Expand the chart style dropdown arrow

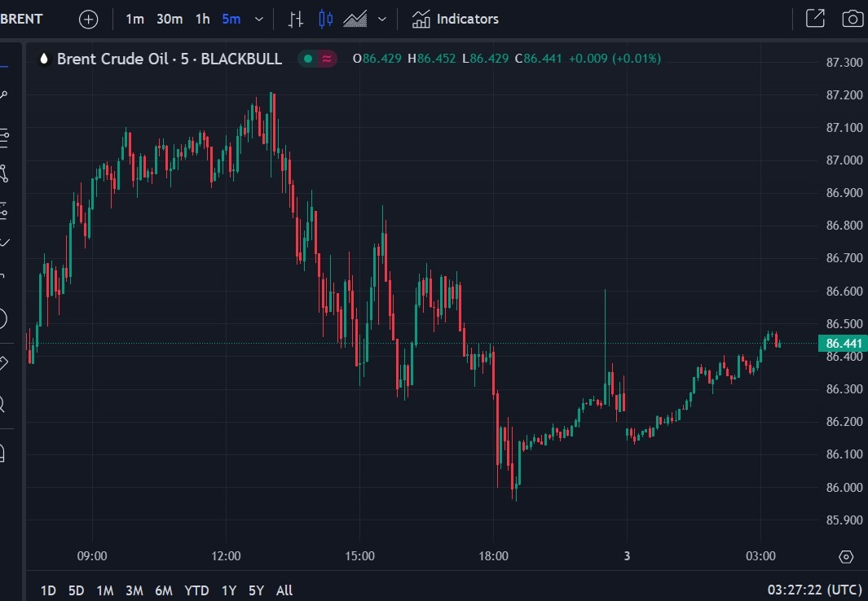click(382, 20)
